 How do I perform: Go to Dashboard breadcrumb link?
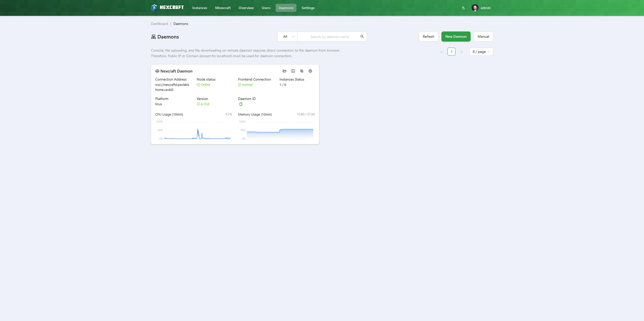[x=160, y=24]
